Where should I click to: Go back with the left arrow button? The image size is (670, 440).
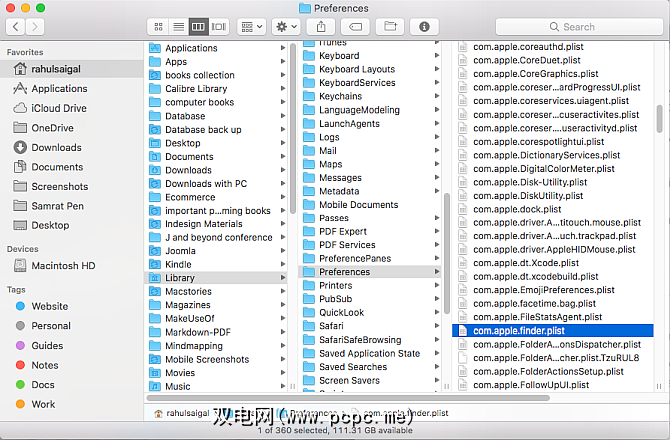point(15,27)
